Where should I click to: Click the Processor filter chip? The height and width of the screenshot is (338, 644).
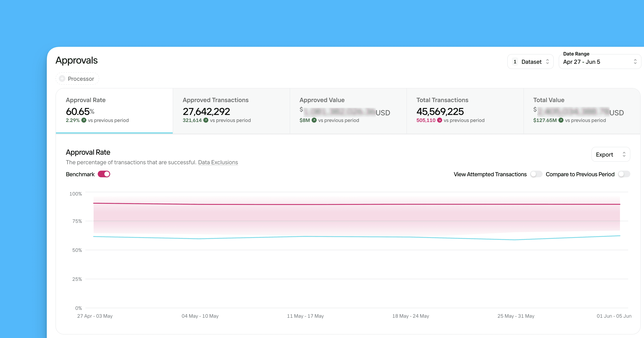[77, 79]
